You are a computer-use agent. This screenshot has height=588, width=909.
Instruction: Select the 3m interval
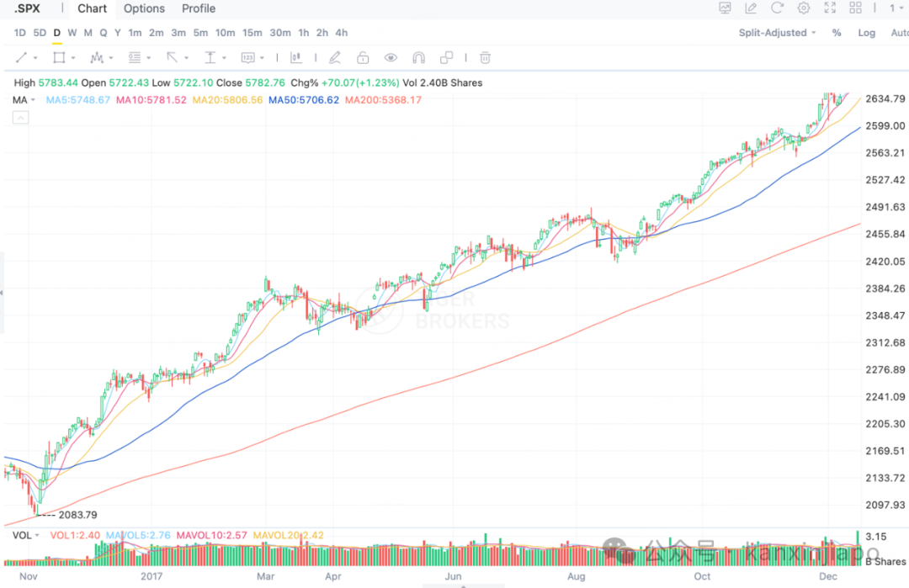click(178, 33)
